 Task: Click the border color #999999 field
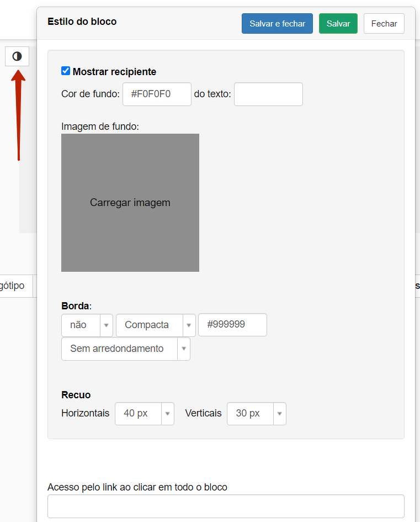[x=232, y=325]
